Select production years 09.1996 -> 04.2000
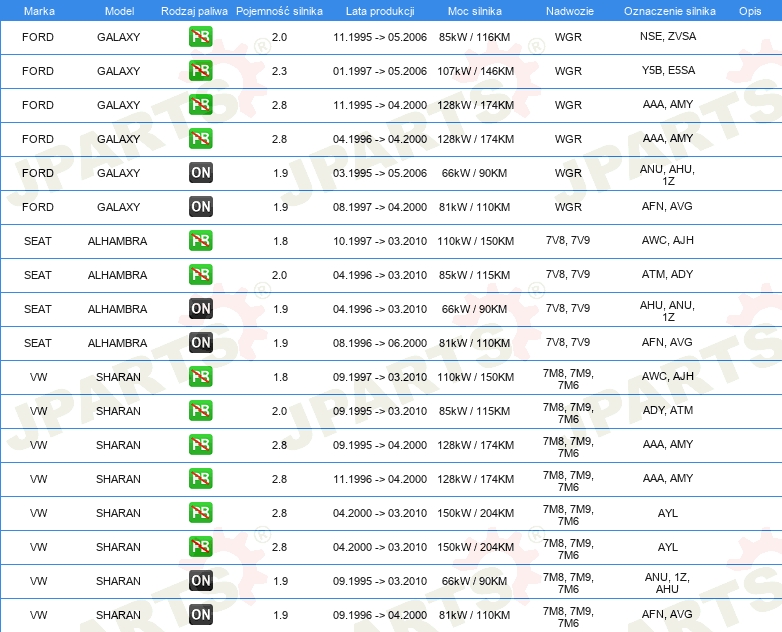 pos(380,615)
